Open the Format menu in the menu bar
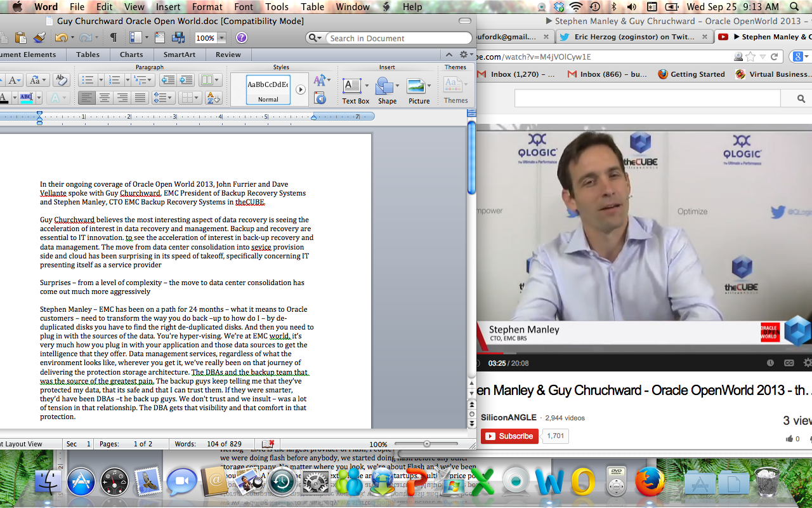The height and width of the screenshot is (508, 812). click(x=207, y=7)
